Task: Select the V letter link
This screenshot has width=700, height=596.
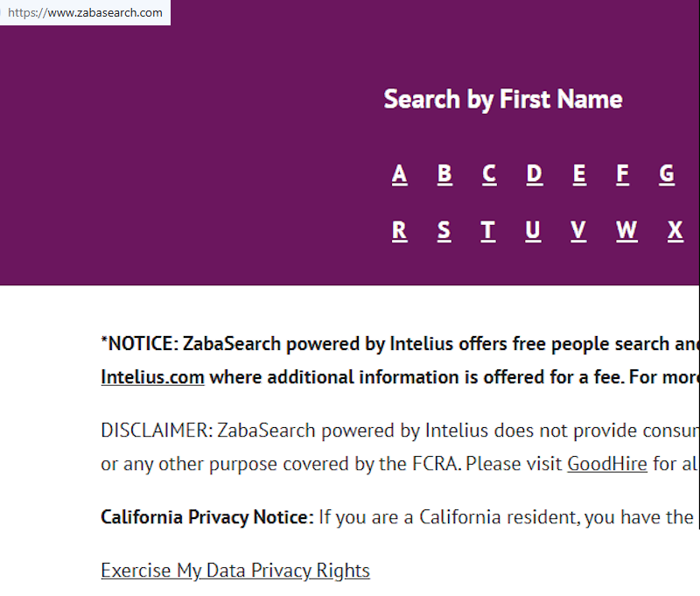Action: [577, 230]
